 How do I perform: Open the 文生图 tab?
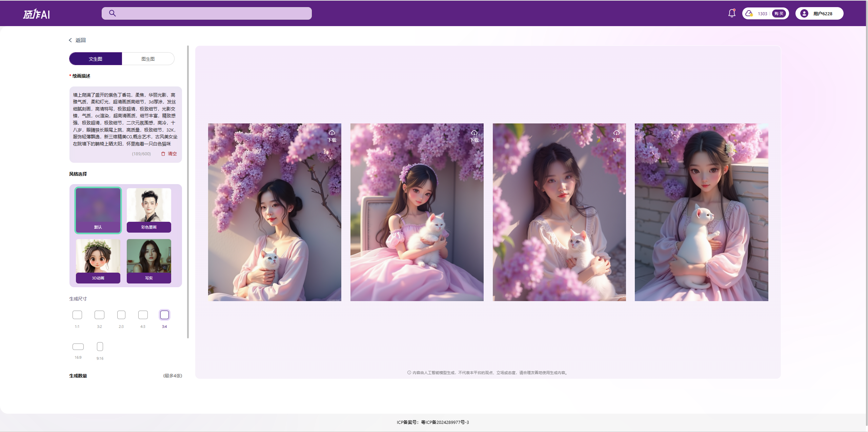coord(96,59)
